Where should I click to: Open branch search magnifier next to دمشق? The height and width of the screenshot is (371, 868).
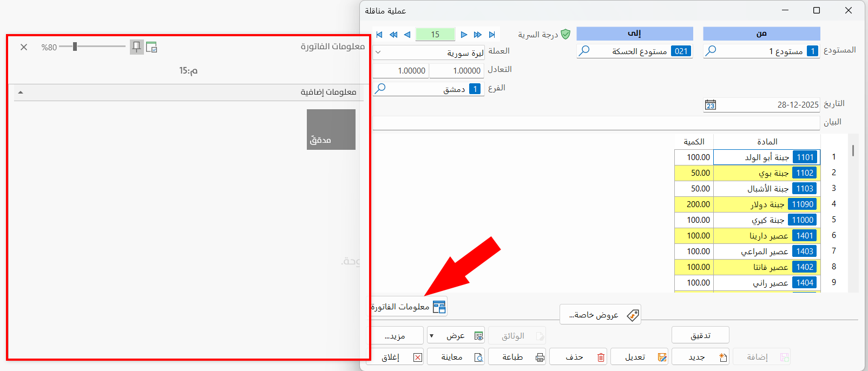tap(380, 88)
